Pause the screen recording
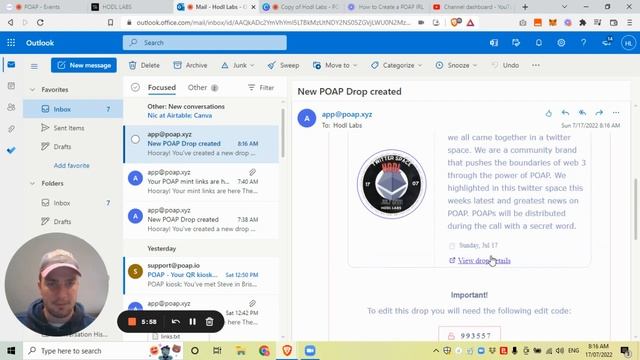Screen dimensions: 640x360 192,322
